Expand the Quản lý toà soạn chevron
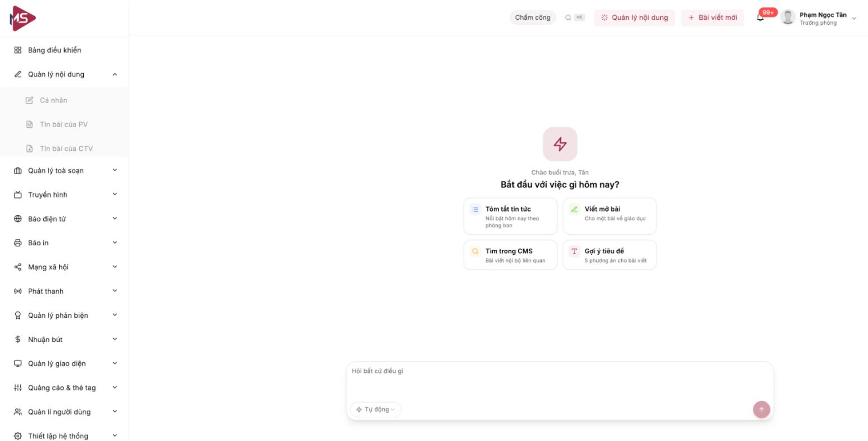This screenshot has width=868, height=441. pos(115,170)
